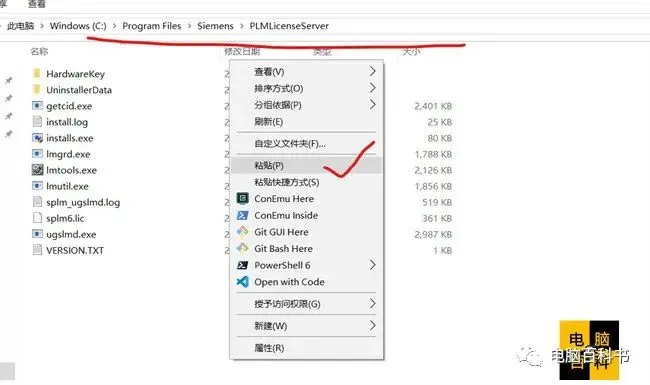
Task: Open 属性(R) from the context menu
Action: pyautogui.click(x=306, y=348)
